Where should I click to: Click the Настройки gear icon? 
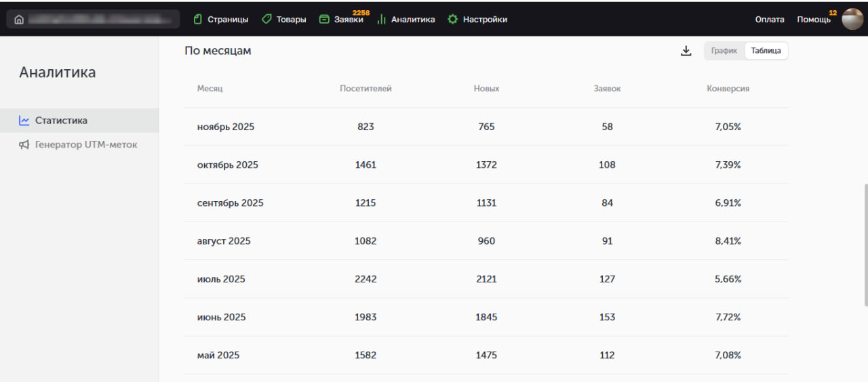pyautogui.click(x=453, y=20)
